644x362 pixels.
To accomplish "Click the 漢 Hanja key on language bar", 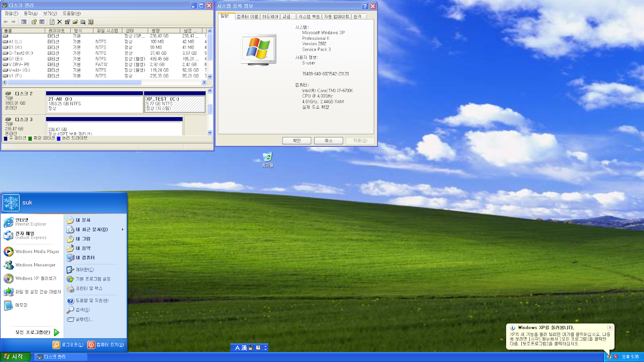I will [x=244, y=348].
